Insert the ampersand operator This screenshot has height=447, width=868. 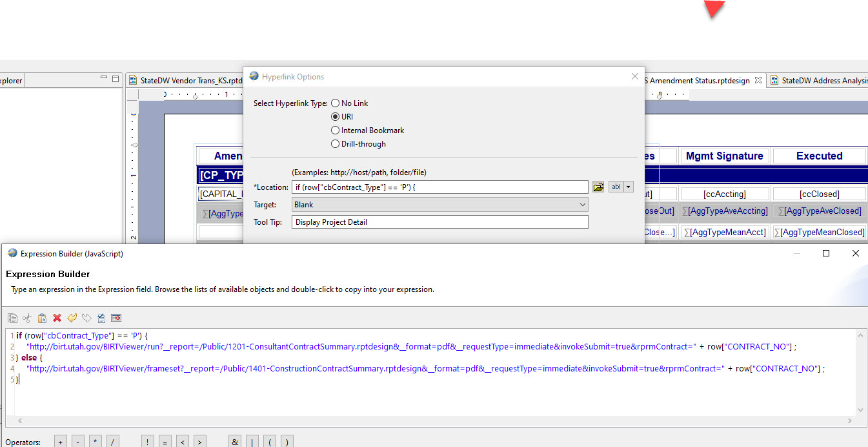235,442
